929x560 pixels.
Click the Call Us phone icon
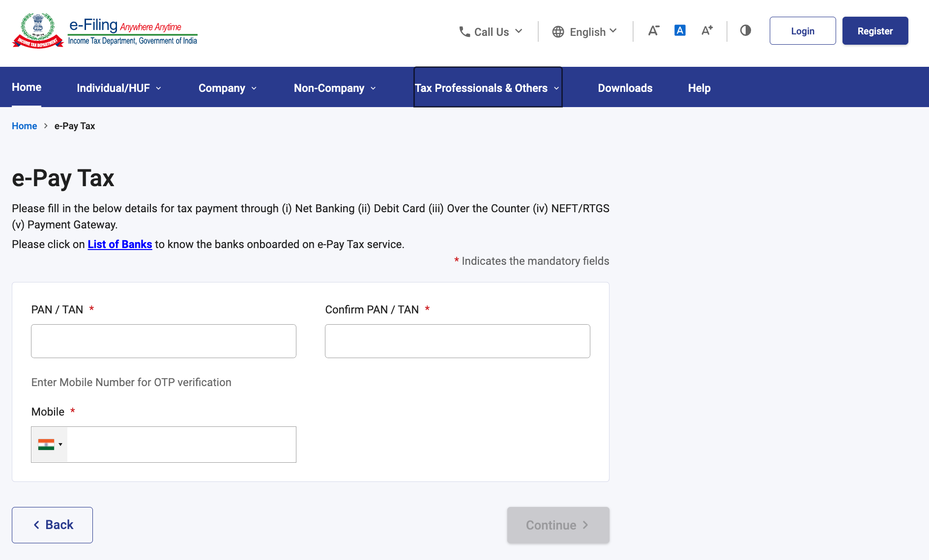tap(464, 31)
